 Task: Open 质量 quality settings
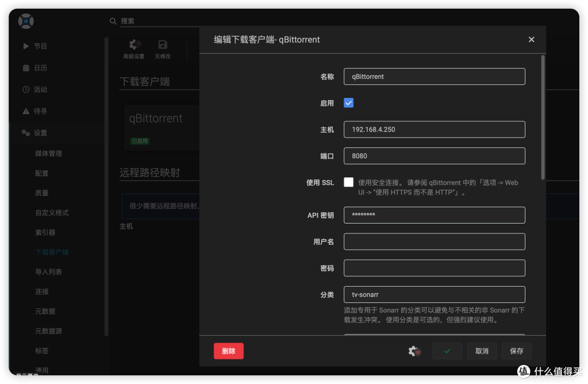tap(42, 193)
